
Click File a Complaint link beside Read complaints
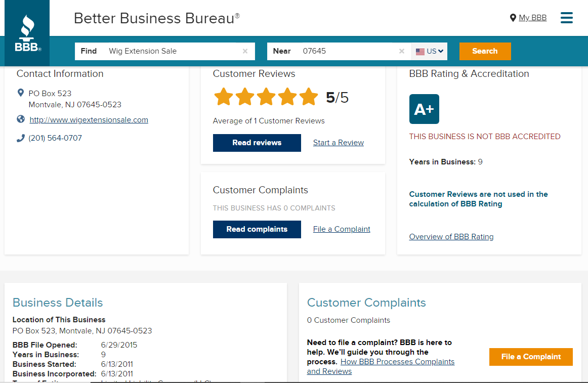pyautogui.click(x=342, y=229)
